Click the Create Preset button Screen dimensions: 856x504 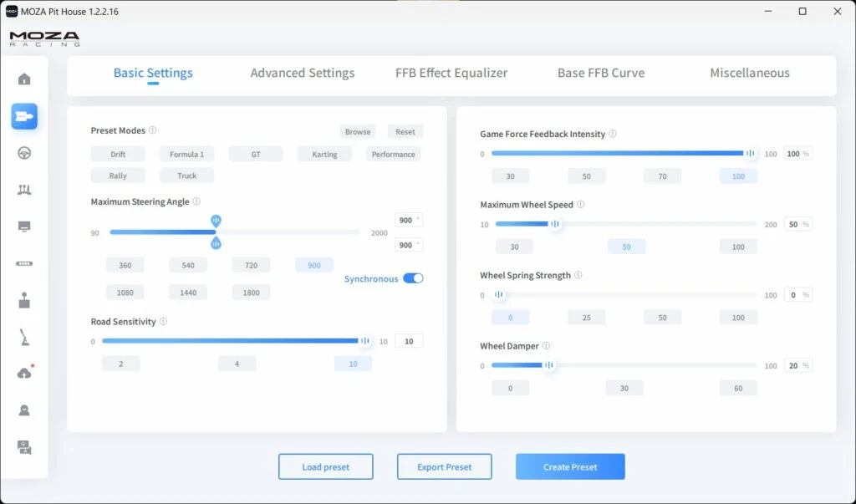(570, 466)
